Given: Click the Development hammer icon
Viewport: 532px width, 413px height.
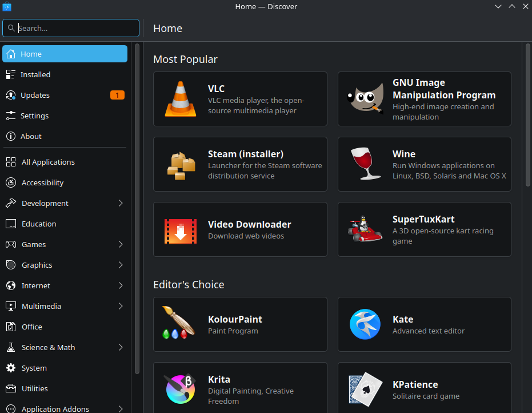Looking at the screenshot, I should pyautogui.click(x=11, y=203).
